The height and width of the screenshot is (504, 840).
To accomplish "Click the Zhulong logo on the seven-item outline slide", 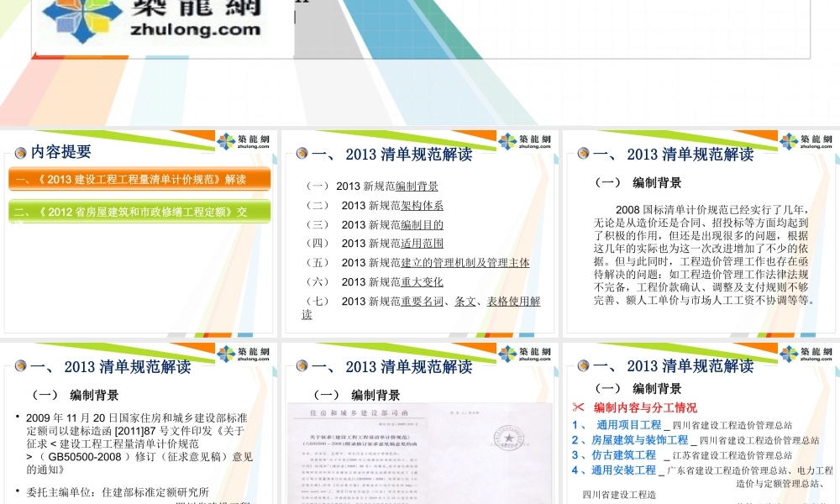I will (524, 141).
